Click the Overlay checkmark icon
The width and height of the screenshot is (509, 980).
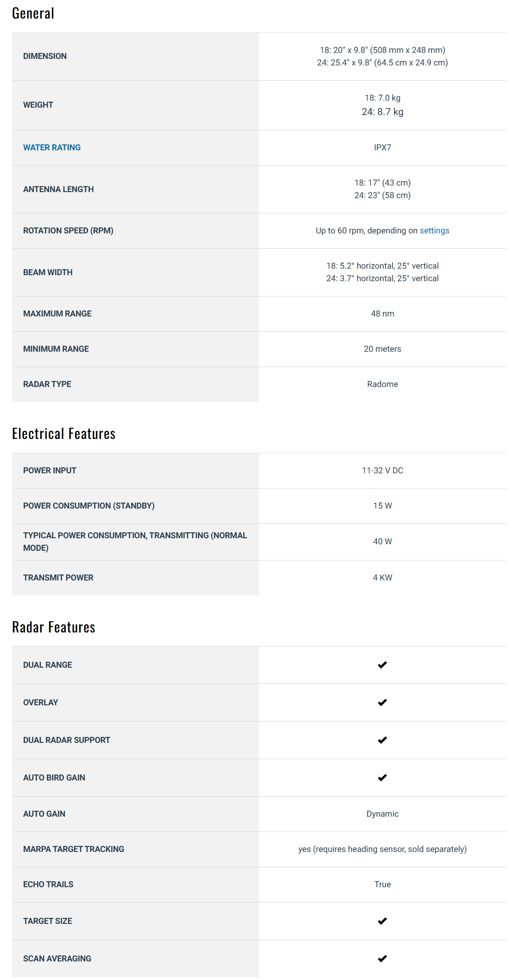pyautogui.click(x=382, y=703)
